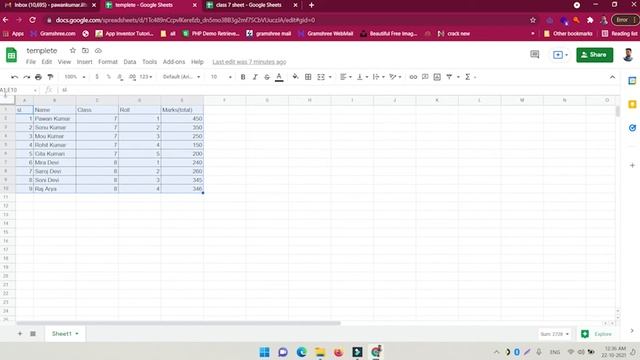This screenshot has width=640, height=360.
Task: Open the Tools menu
Action: (149, 62)
